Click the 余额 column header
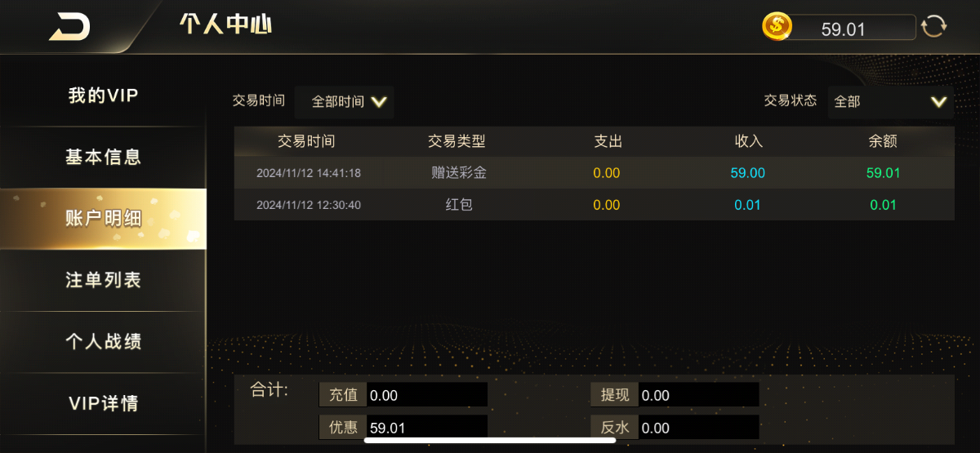Viewport: 980px width, 453px height. tap(883, 141)
